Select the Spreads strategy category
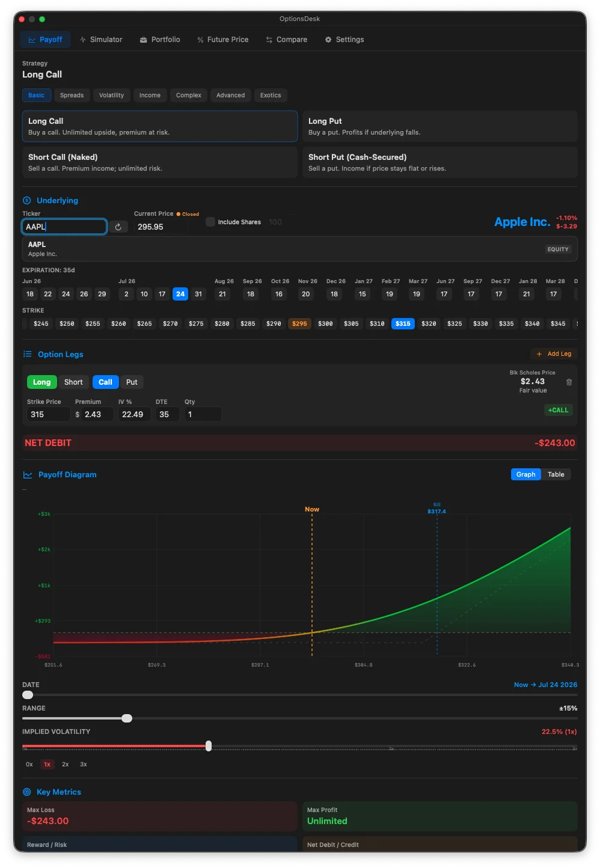600x868 pixels. tap(72, 96)
